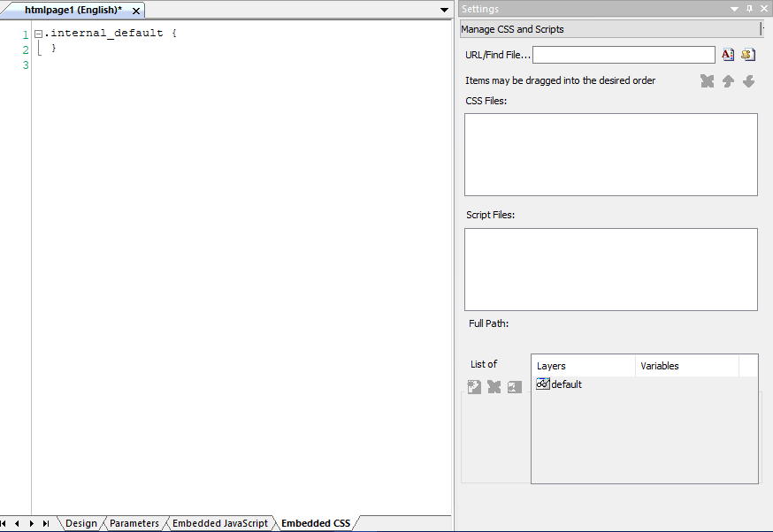Viewport: 773px width, 532px height.
Task: Click line number 3 in editor gutter
Action: point(26,65)
